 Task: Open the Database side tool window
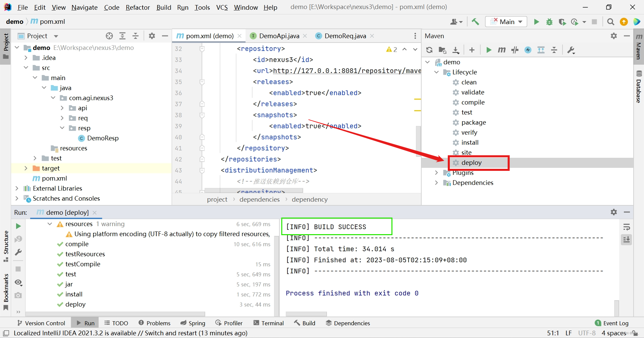click(x=639, y=87)
